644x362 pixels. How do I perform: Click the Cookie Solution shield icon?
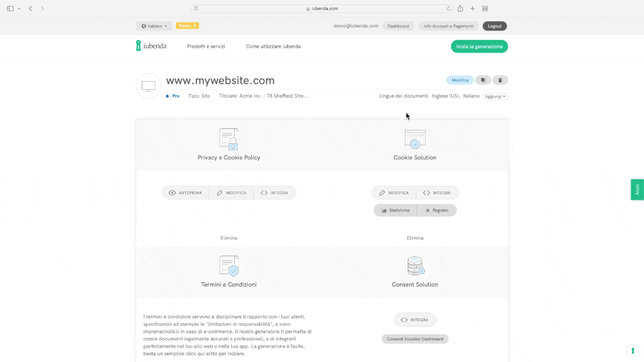[x=415, y=139]
